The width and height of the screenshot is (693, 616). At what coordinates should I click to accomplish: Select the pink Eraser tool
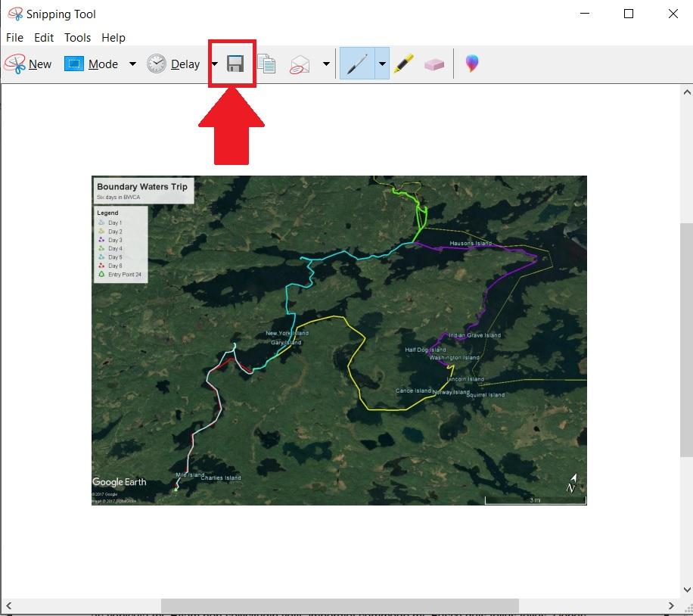coord(434,64)
